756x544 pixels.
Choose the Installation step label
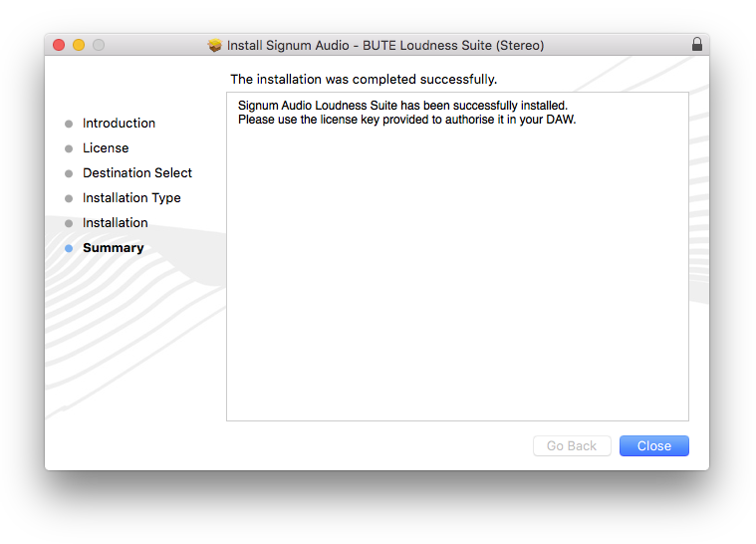(116, 223)
